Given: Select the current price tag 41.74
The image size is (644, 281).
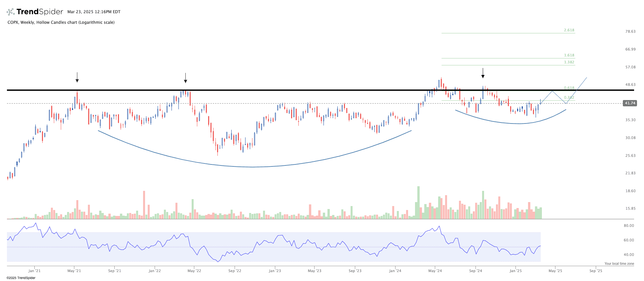Looking at the screenshot, I should (x=630, y=103).
